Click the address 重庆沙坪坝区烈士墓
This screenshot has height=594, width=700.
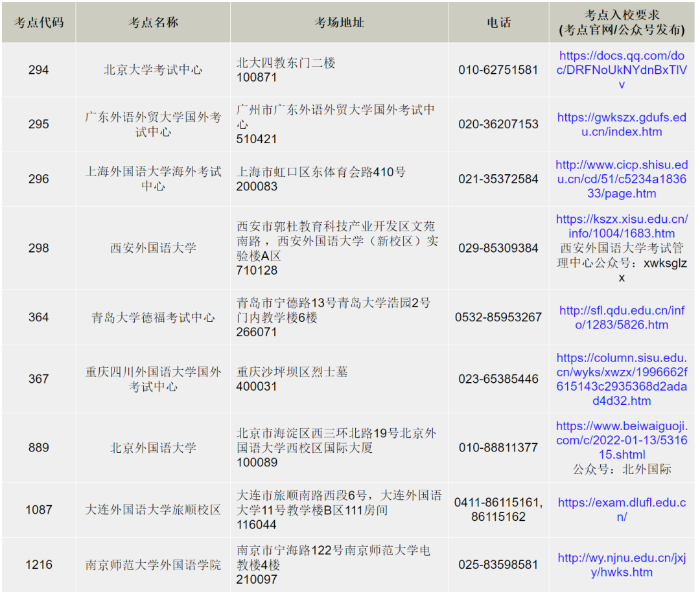point(292,372)
